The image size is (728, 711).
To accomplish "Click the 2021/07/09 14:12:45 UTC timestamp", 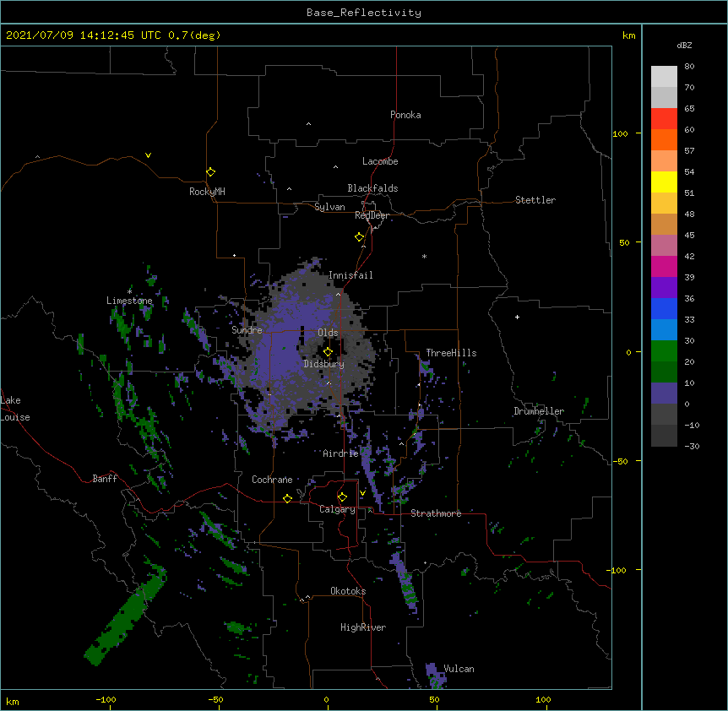I will click(x=84, y=35).
